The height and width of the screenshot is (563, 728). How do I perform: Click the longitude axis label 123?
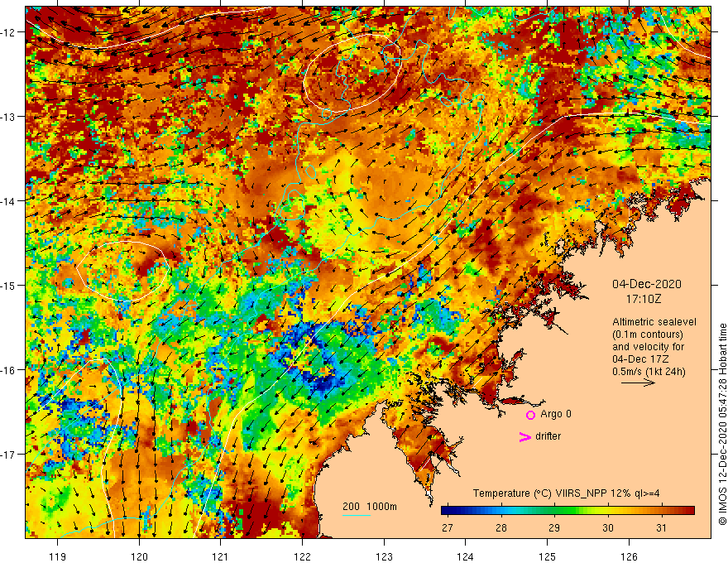pos(384,556)
